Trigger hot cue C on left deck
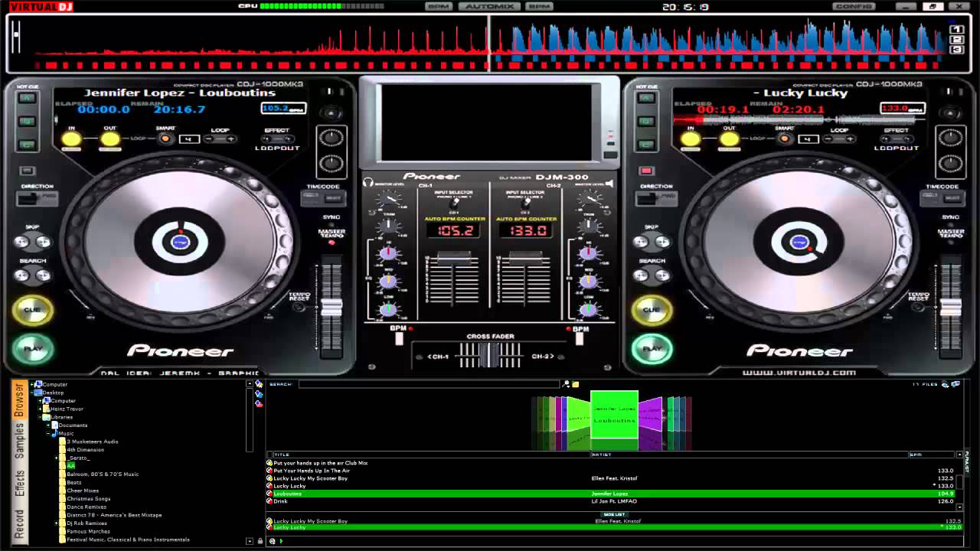 [x=28, y=145]
